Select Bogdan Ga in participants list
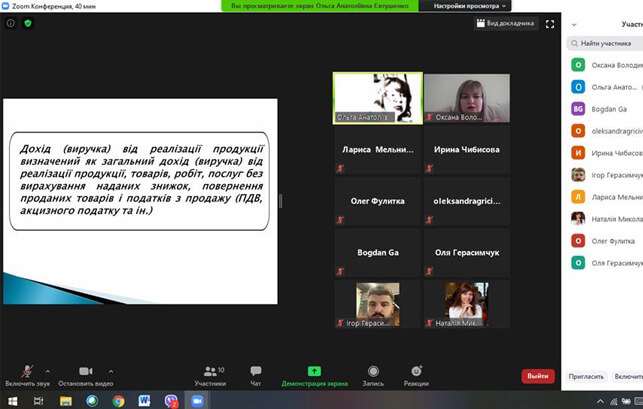The width and height of the screenshot is (643, 409). (606, 108)
